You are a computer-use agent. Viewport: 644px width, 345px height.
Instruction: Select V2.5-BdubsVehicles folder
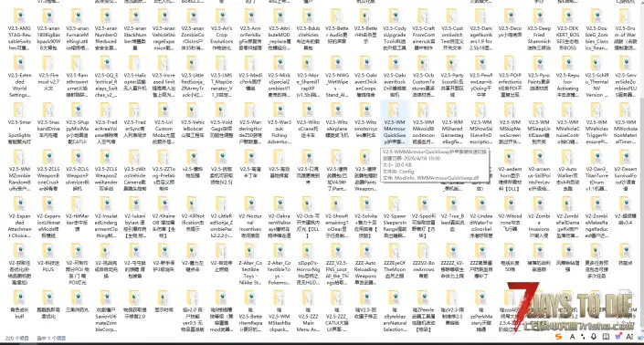coord(308,29)
